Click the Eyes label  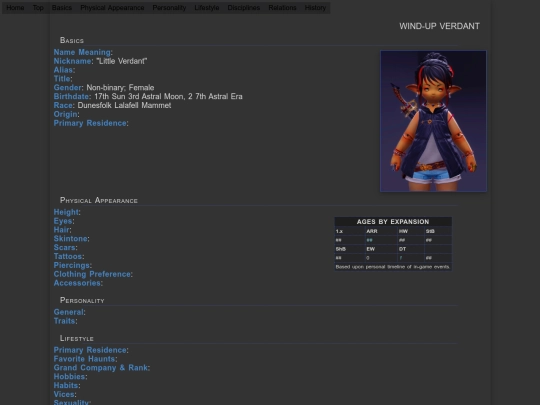(63, 221)
